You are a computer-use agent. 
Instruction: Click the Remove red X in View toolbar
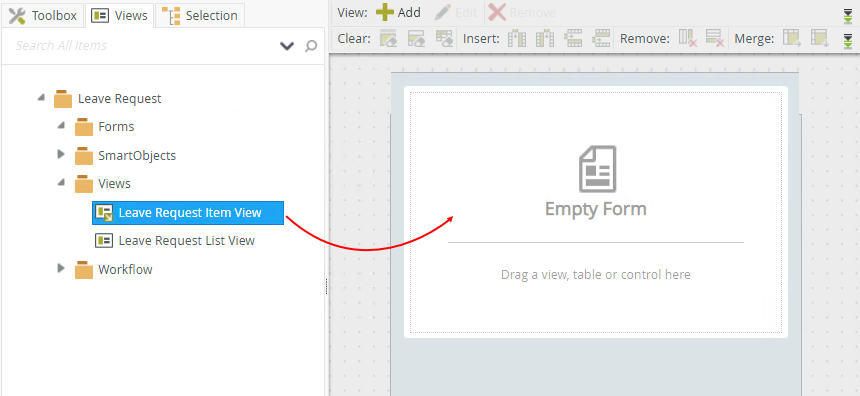497,12
